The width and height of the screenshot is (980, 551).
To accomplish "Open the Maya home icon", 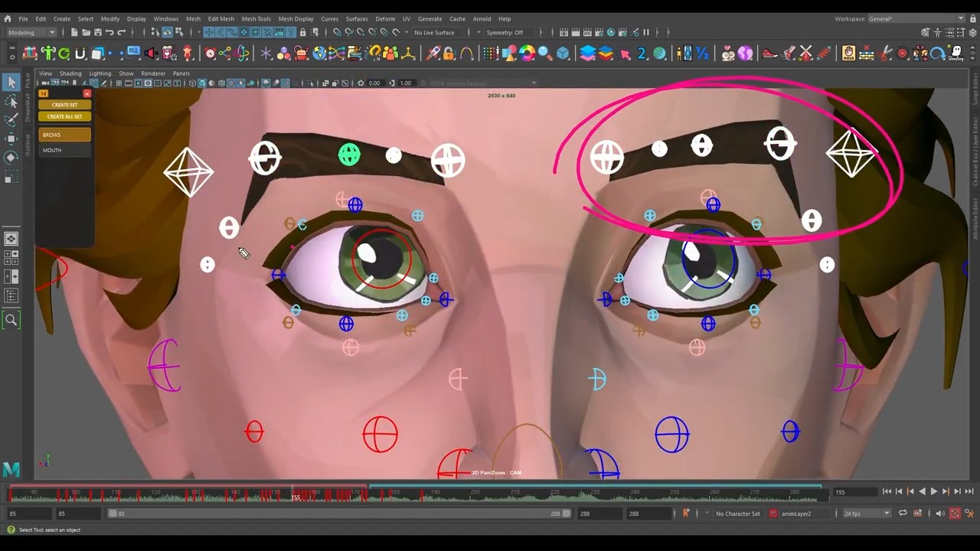I will click(x=8, y=18).
